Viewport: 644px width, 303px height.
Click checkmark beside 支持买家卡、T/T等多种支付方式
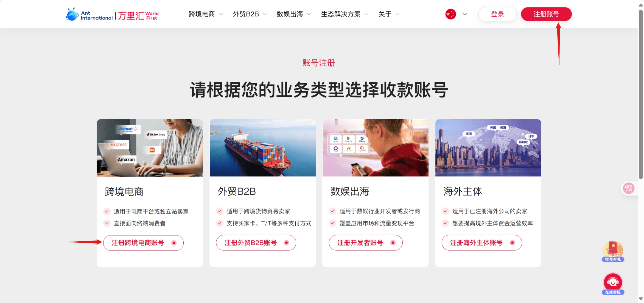(x=220, y=223)
